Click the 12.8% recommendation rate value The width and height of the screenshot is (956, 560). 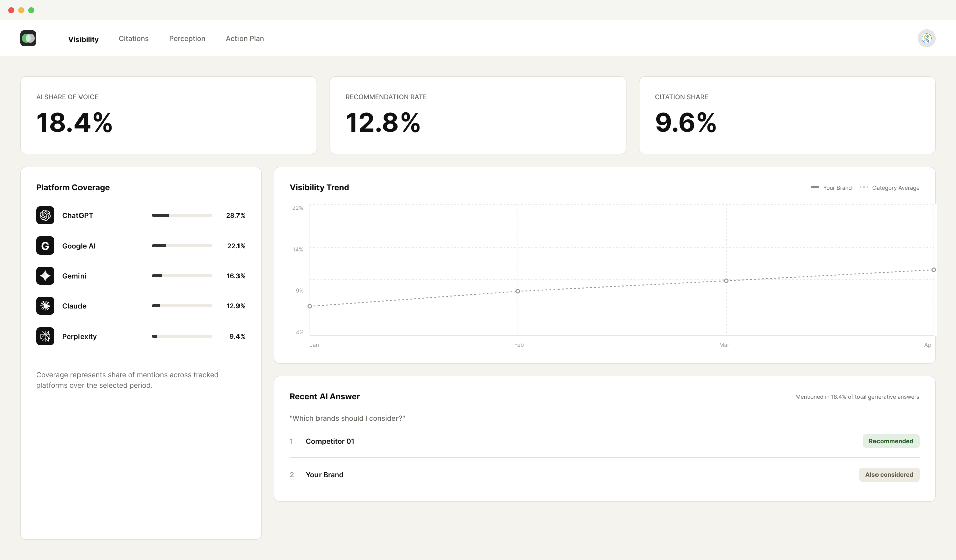(x=383, y=123)
